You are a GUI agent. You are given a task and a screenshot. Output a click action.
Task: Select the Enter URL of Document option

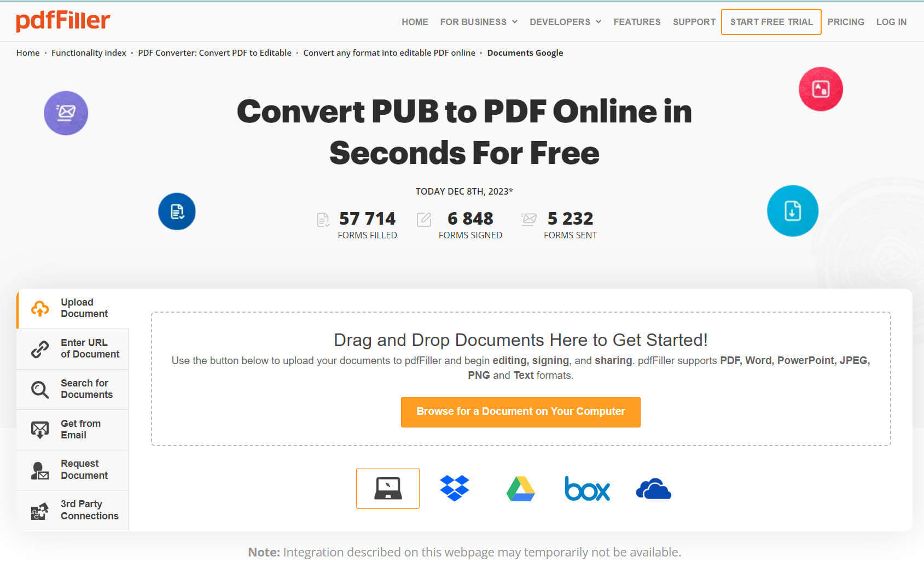[72, 348]
